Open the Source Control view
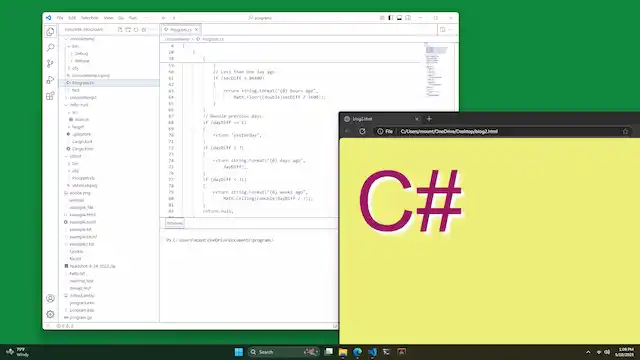Screen dimensions: 640x360 pyautogui.click(x=50, y=63)
